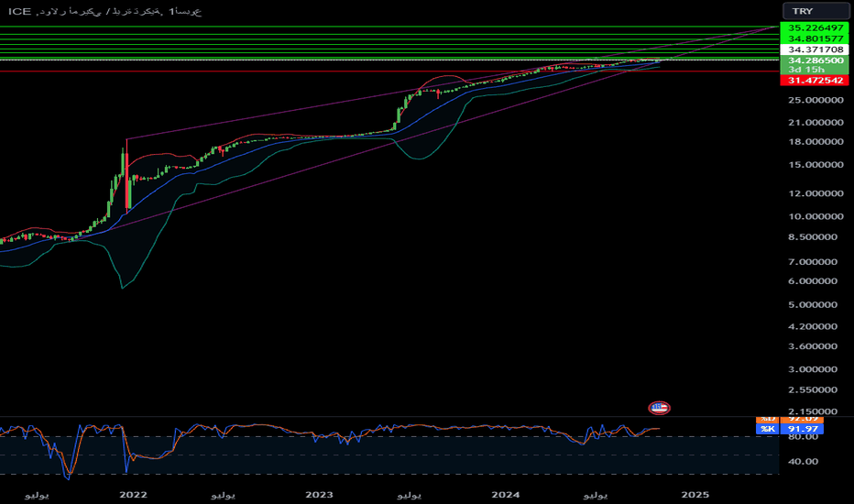Click the 3.600000 price axis value
Screen dimensions: 854x504
click(813, 346)
